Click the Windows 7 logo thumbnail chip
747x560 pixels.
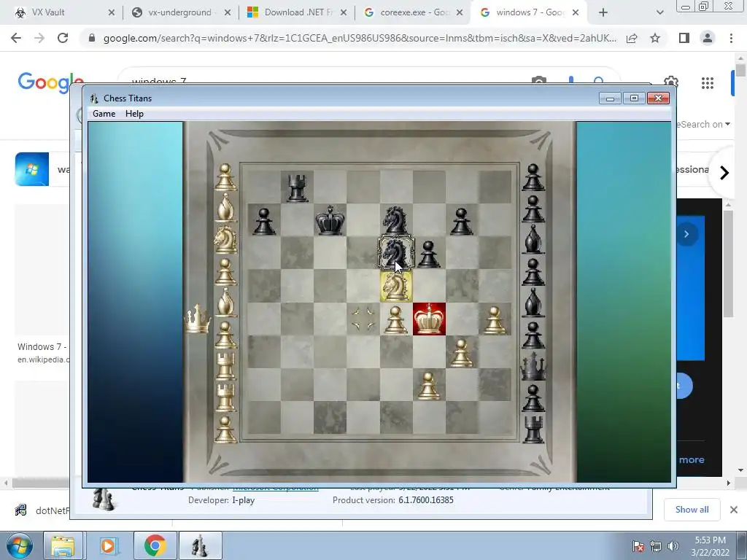click(x=32, y=169)
